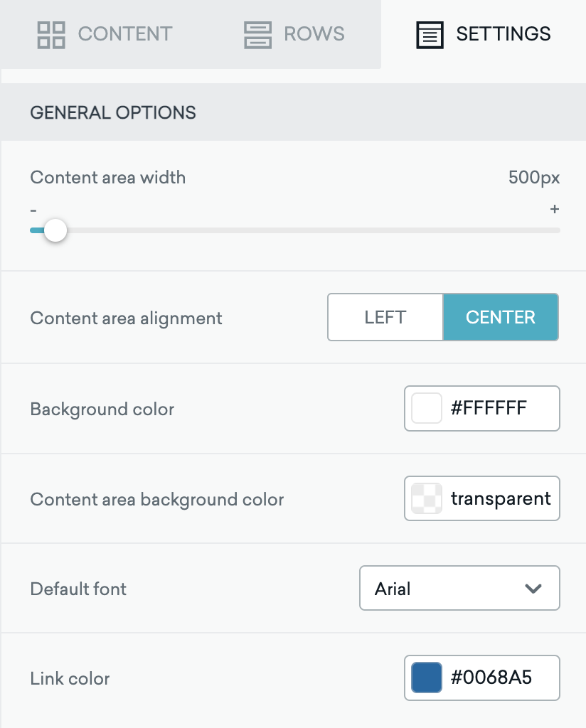The image size is (586, 728).
Task: Select CENTER content area alignment
Action: pyautogui.click(x=501, y=317)
